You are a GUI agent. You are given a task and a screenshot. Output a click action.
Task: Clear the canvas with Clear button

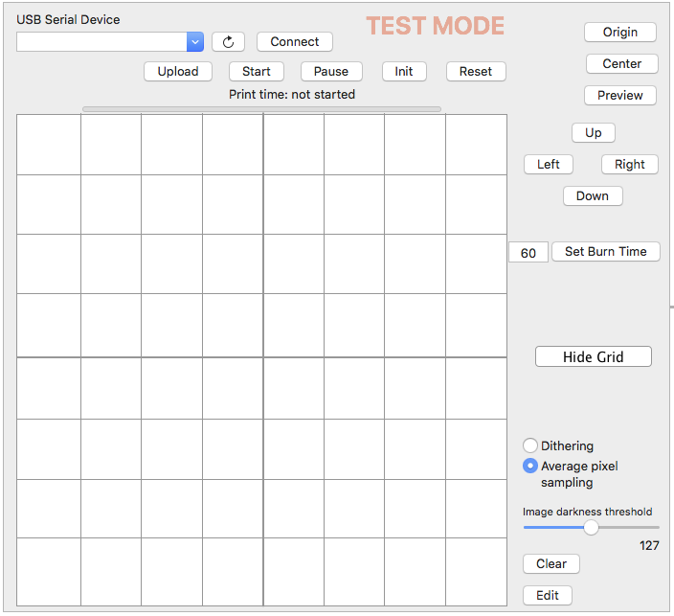[x=551, y=564]
